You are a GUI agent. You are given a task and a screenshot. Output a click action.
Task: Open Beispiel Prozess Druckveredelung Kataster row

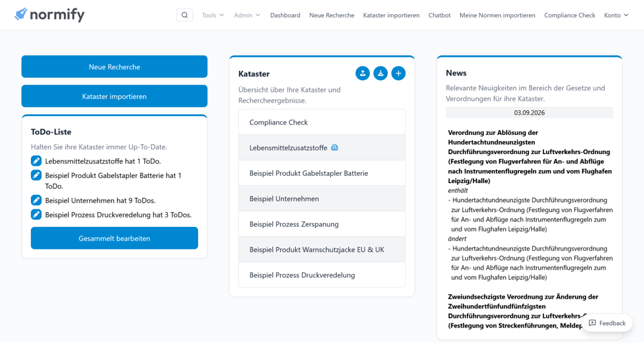click(321, 275)
